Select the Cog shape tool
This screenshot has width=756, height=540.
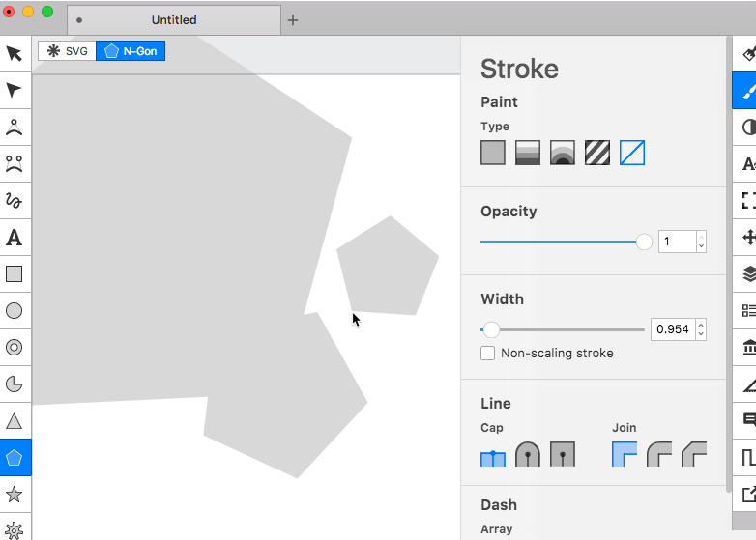pyautogui.click(x=15, y=530)
